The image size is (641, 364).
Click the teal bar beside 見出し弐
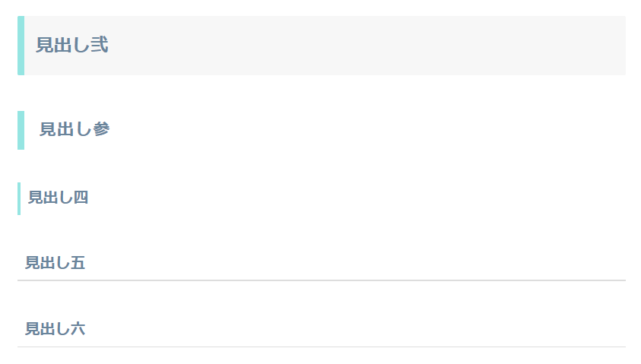click(x=21, y=46)
